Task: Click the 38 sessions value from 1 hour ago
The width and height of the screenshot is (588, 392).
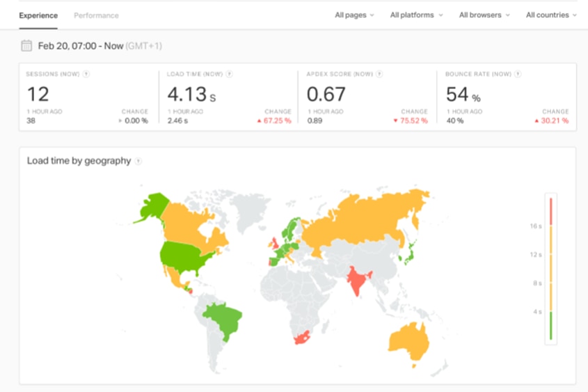Action: [31, 120]
